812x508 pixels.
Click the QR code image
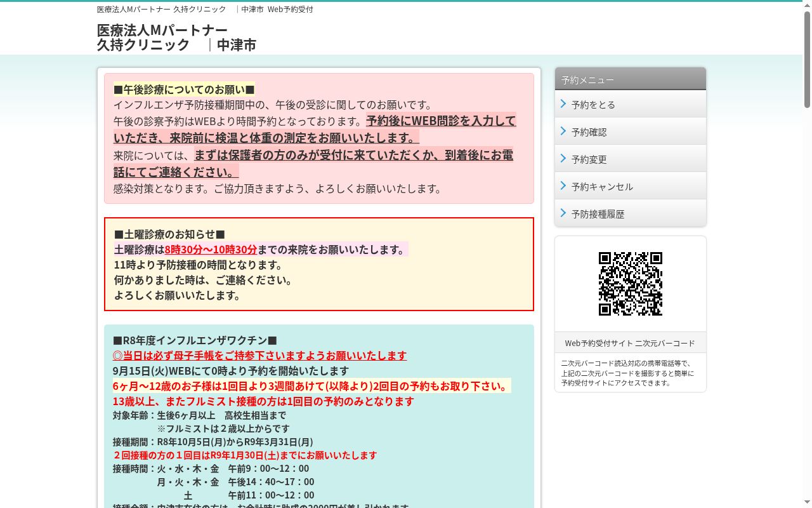tap(631, 284)
